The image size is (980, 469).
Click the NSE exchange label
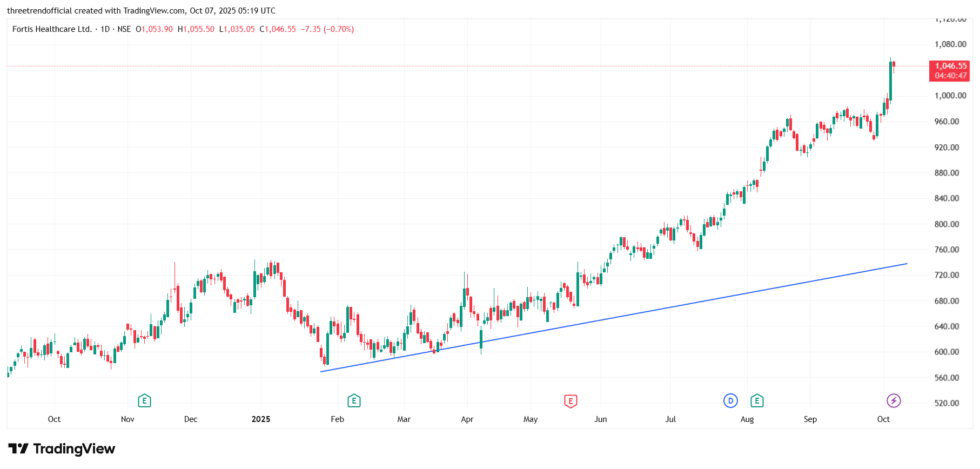(124, 29)
